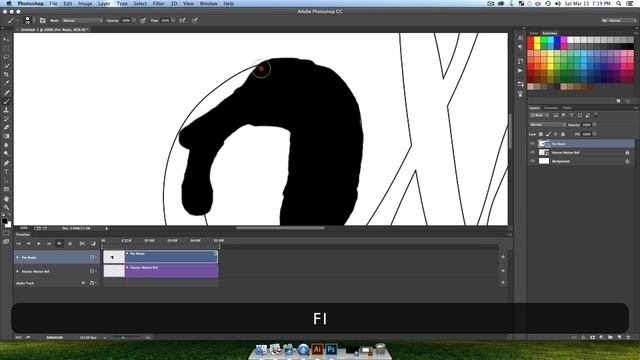Enable airbrush-style build-up in options bar
This screenshot has height=360, width=640.
182,20
